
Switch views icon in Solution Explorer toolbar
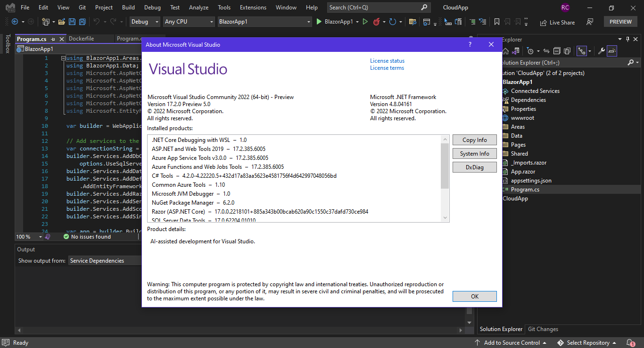[515, 51]
